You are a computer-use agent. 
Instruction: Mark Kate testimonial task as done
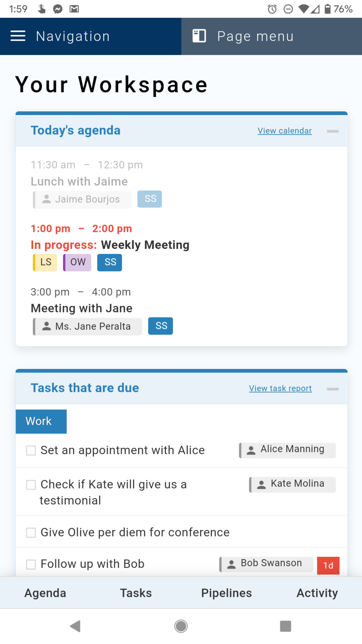pos(31,485)
